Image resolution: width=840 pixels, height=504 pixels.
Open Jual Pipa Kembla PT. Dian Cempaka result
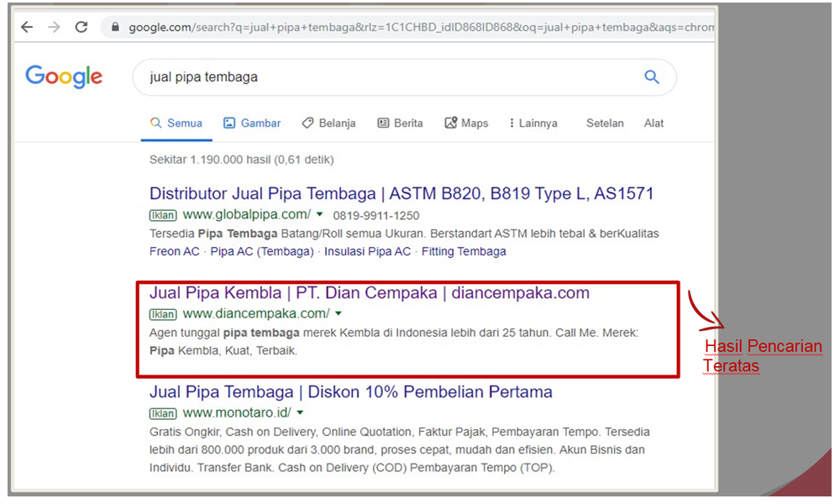pos(369,292)
